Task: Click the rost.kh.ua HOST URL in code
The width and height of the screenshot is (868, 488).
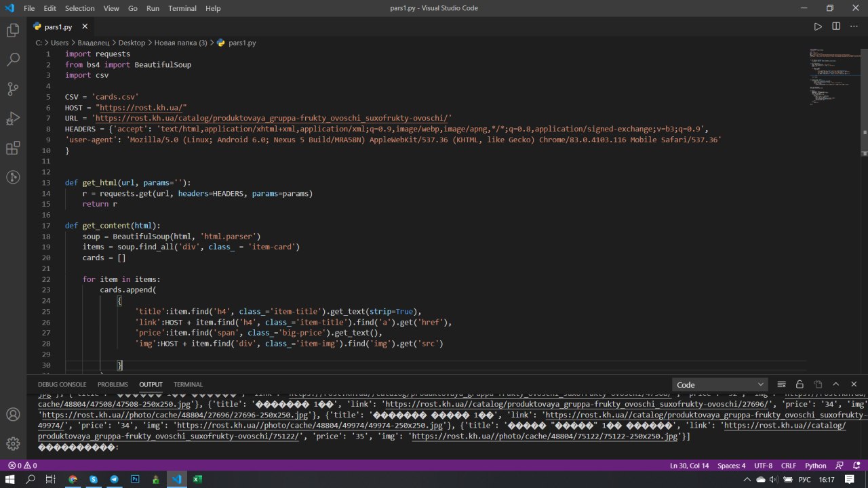Action: click(x=141, y=108)
